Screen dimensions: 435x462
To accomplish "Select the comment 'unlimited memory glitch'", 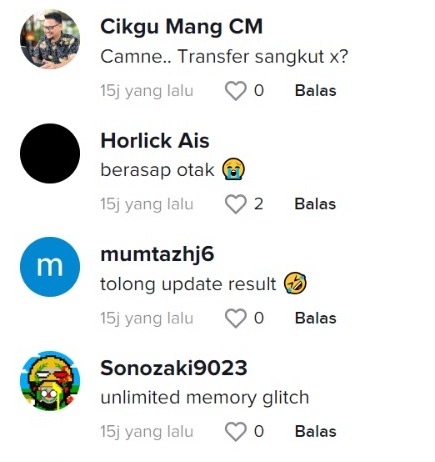I will (205, 398).
